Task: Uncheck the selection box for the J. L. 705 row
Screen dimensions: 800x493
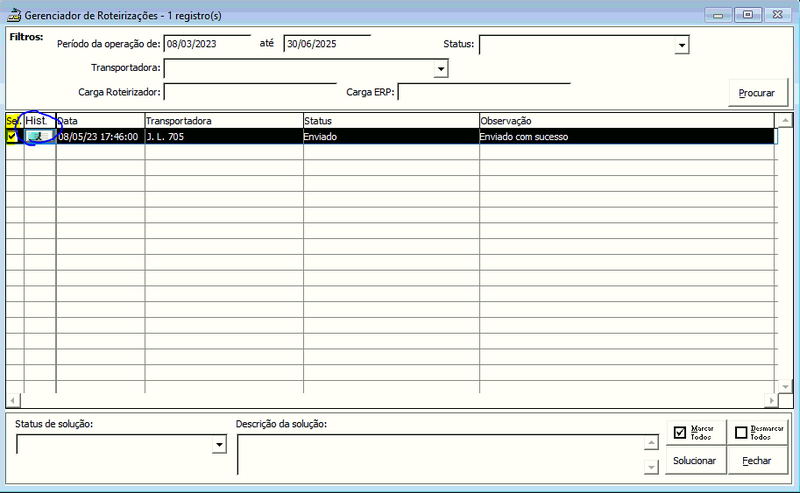Action: pyautogui.click(x=12, y=136)
